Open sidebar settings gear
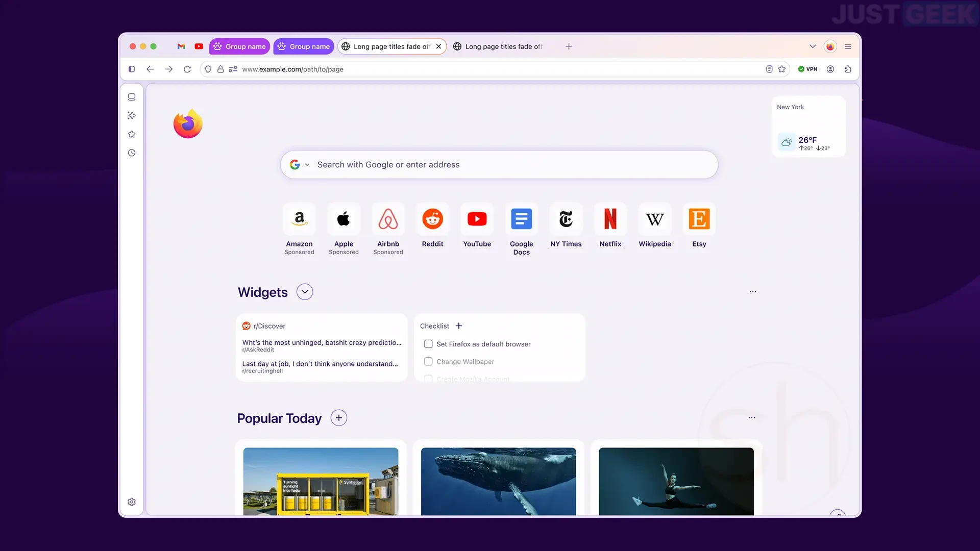The image size is (980, 551). pyautogui.click(x=132, y=502)
